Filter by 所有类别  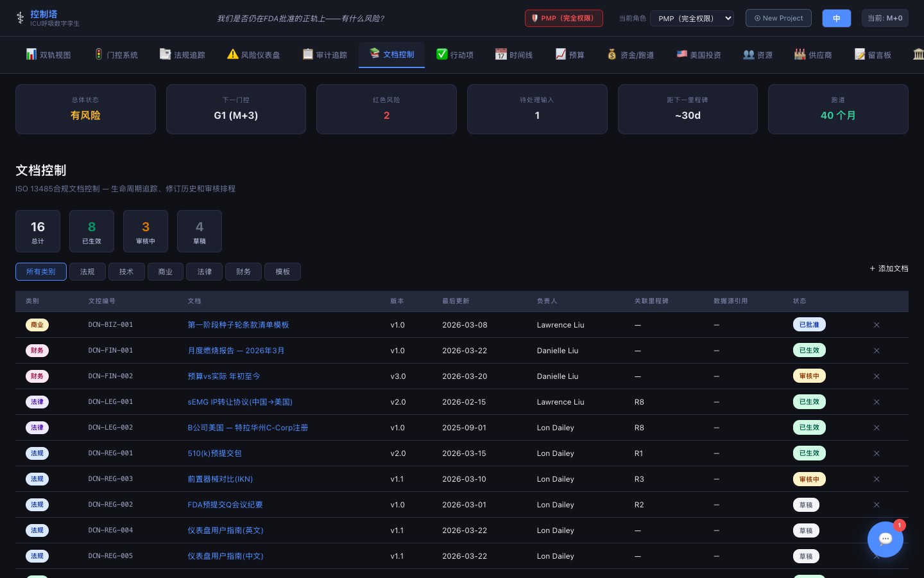[41, 272]
